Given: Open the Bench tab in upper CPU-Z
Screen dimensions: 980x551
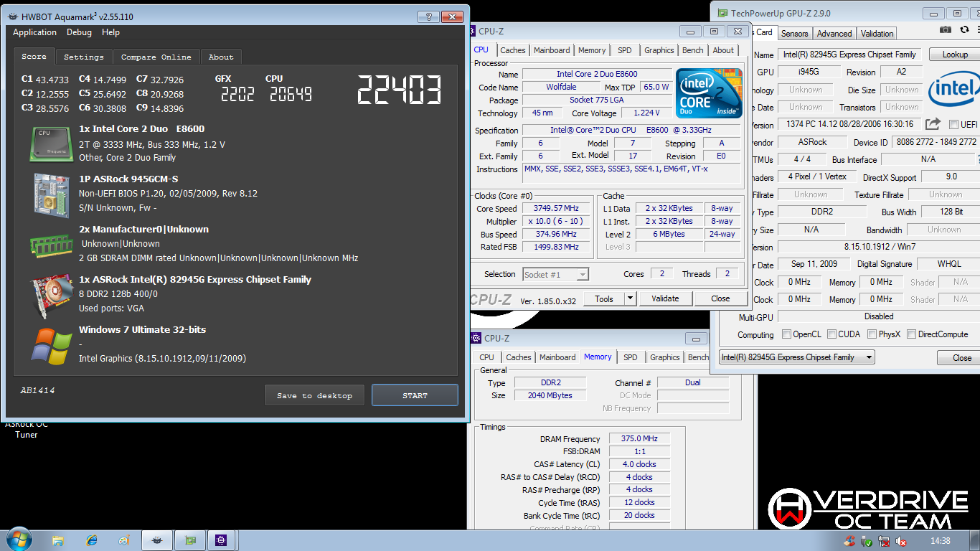Looking at the screenshot, I should 693,50.
